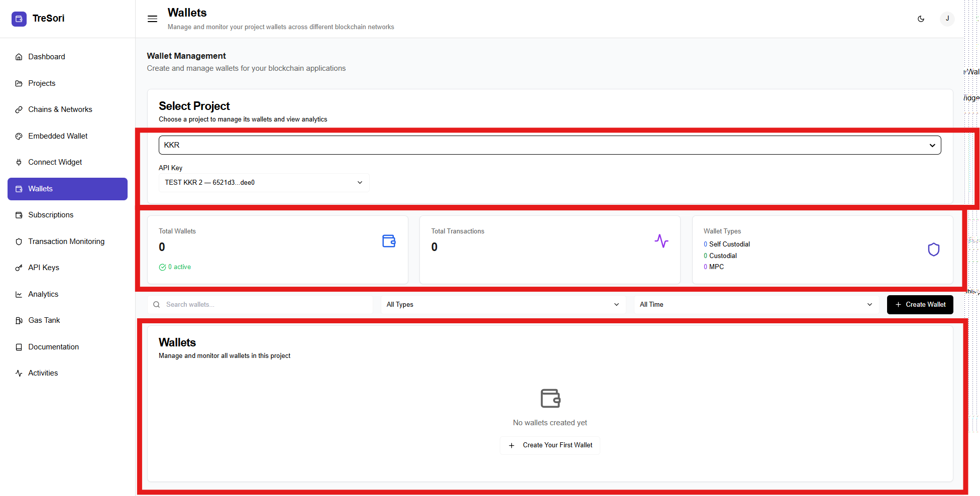Image resolution: width=980 pixels, height=496 pixels.
Task: Open Chains & Networks page
Action: click(x=60, y=109)
